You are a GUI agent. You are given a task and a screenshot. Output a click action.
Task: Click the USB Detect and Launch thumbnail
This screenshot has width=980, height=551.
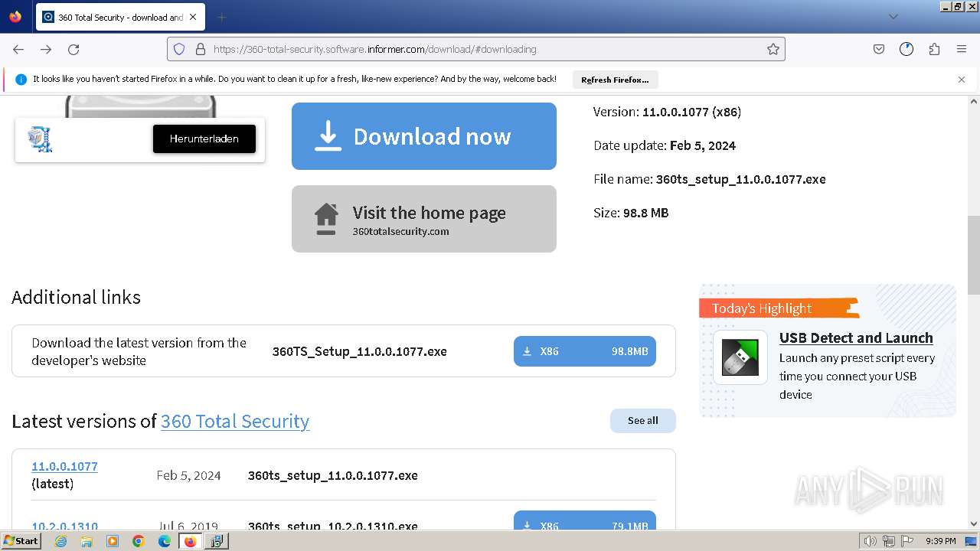pos(740,357)
